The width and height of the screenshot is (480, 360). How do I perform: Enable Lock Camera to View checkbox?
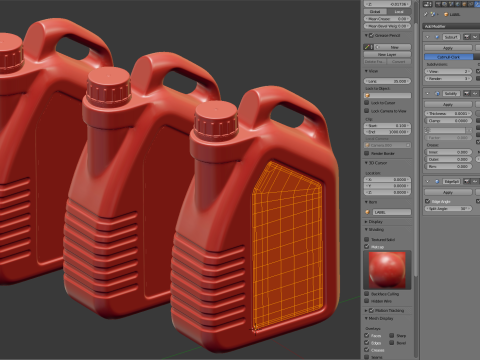pyautogui.click(x=367, y=111)
